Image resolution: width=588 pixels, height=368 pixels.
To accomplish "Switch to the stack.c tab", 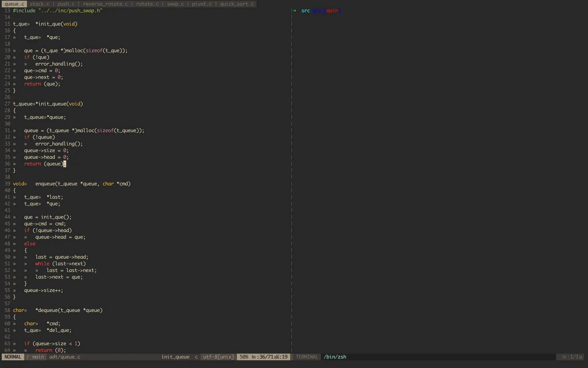I will (x=40, y=4).
